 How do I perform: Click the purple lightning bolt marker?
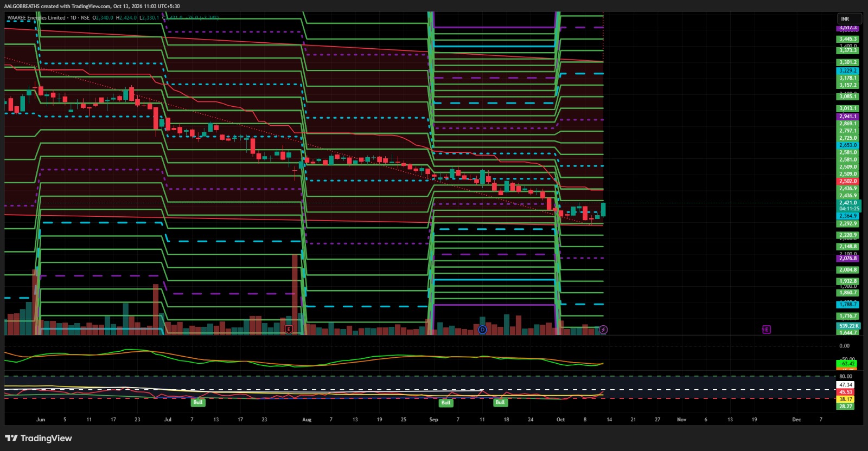click(603, 329)
